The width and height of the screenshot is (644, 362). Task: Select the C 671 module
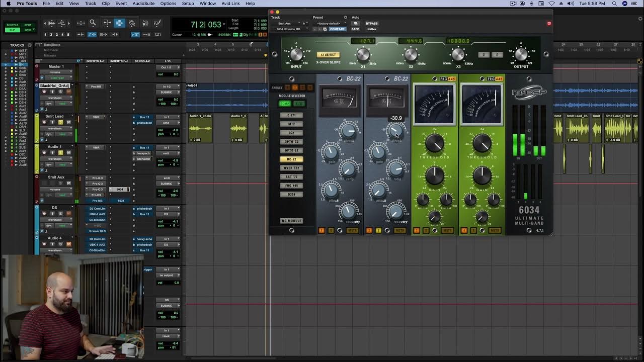coord(291,115)
